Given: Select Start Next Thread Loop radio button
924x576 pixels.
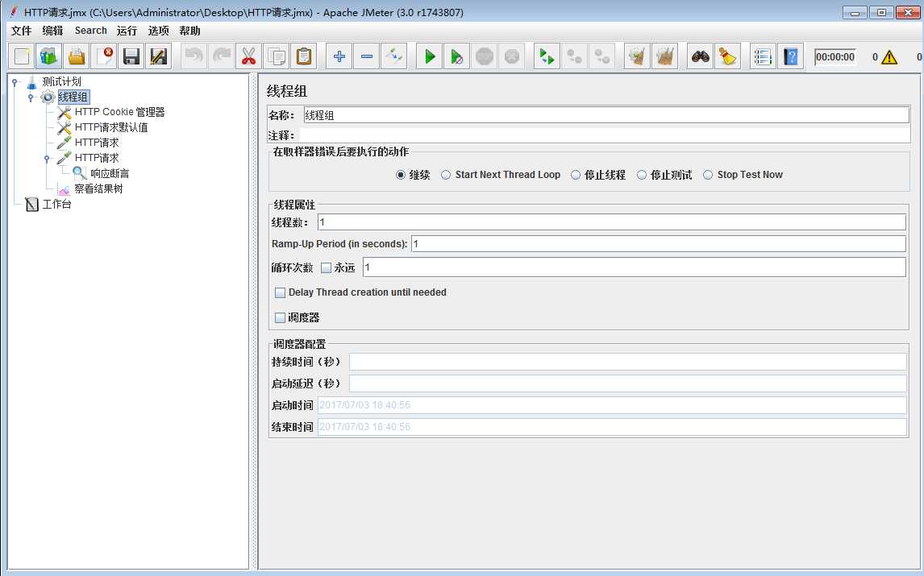Looking at the screenshot, I should [x=446, y=175].
